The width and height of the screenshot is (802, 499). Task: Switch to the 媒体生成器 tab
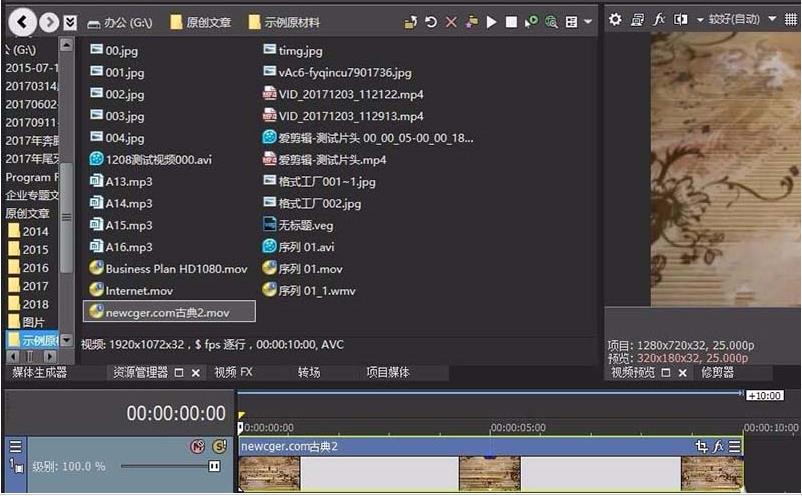(39, 372)
